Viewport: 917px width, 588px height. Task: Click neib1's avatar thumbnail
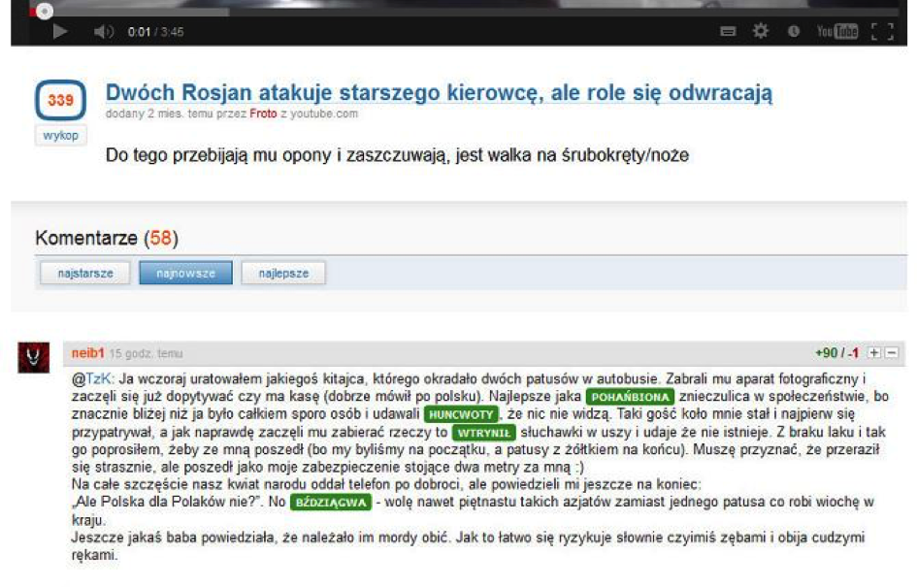(x=34, y=357)
